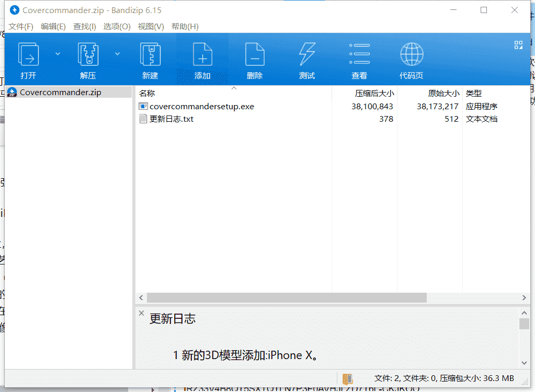Click the 查看 (View) list icon
The width and height of the screenshot is (535, 392).
359,54
